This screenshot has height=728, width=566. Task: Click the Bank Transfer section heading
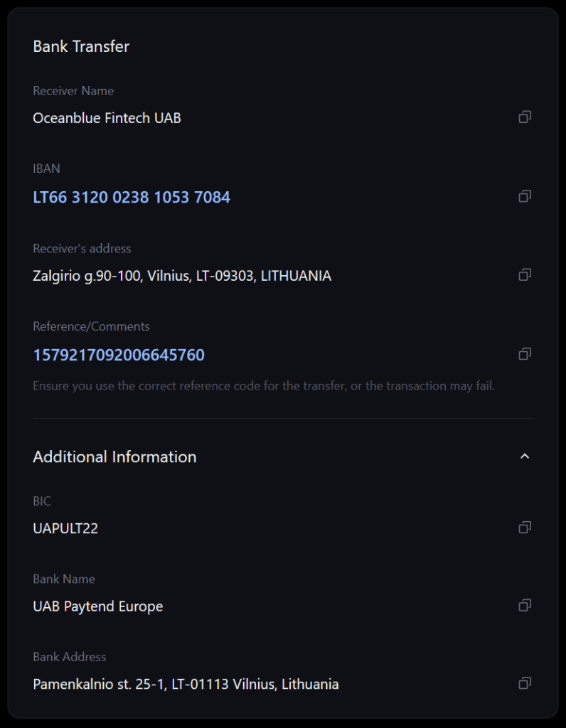click(x=80, y=46)
